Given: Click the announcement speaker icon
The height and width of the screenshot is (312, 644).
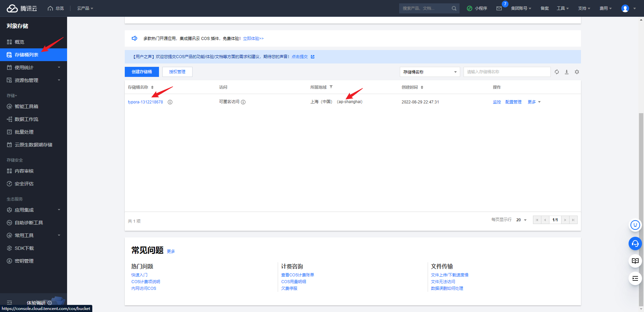Looking at the screenshot, I should point(135,38).
